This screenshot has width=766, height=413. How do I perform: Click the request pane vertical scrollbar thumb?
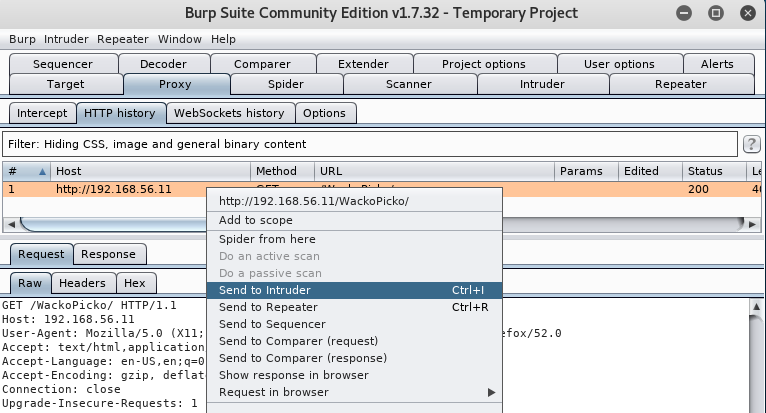pyautogui.click(x=756, y=364)
